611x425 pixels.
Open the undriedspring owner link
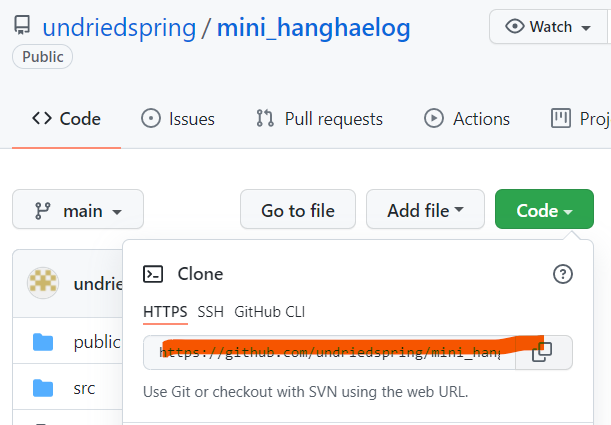click(119, 28)
